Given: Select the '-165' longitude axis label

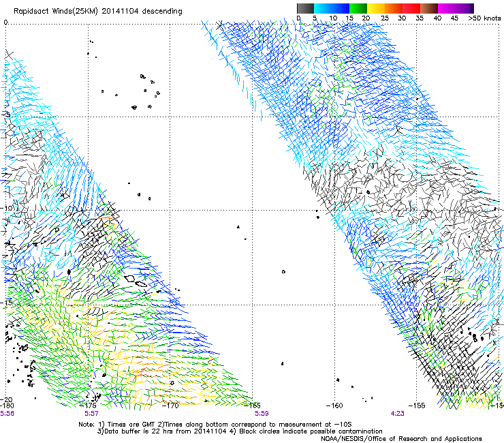Looking at the screenshot, I should pyautogui.click(x=252, y=406).
